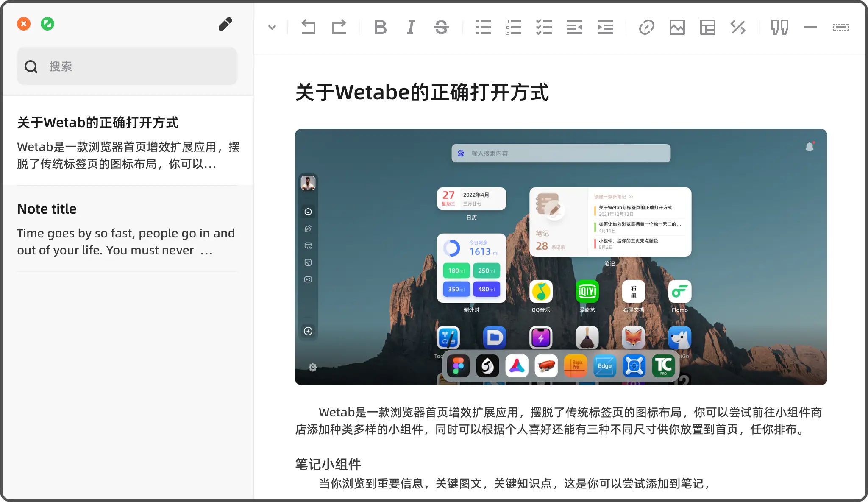Viewport: 868px width, 502px height.
Task: Insert an image via picture icon
Action: tap(677, 28)
